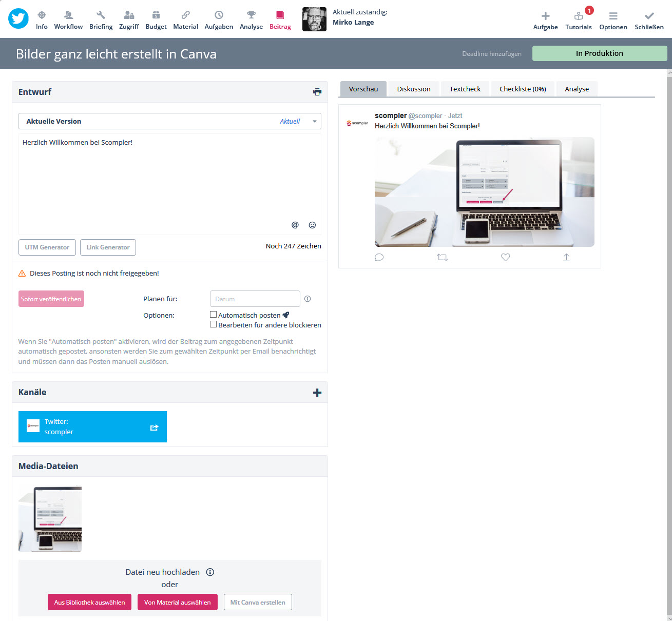
Task: Click the print icon in Entwurf header
Action: click(x=317, y=92)
